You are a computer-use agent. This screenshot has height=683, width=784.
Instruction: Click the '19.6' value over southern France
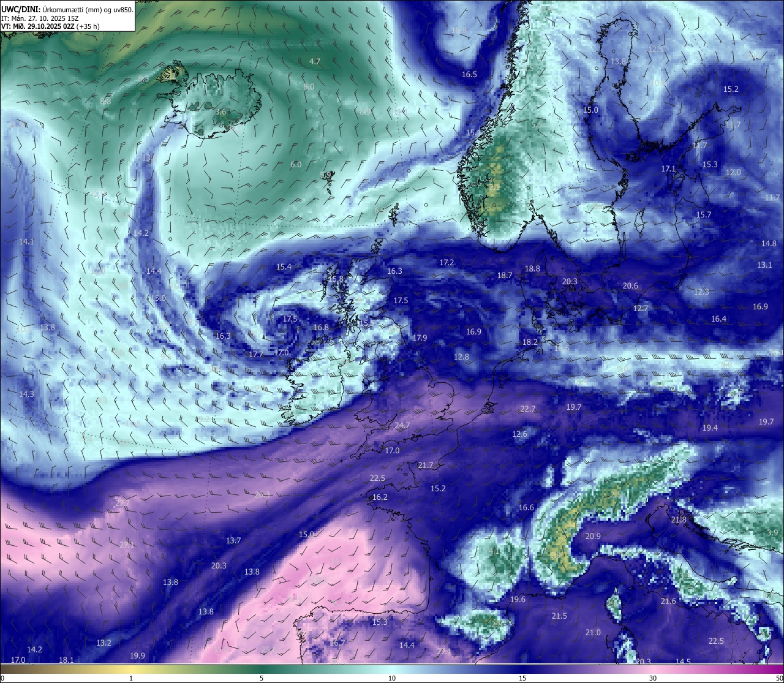[518, 599]
